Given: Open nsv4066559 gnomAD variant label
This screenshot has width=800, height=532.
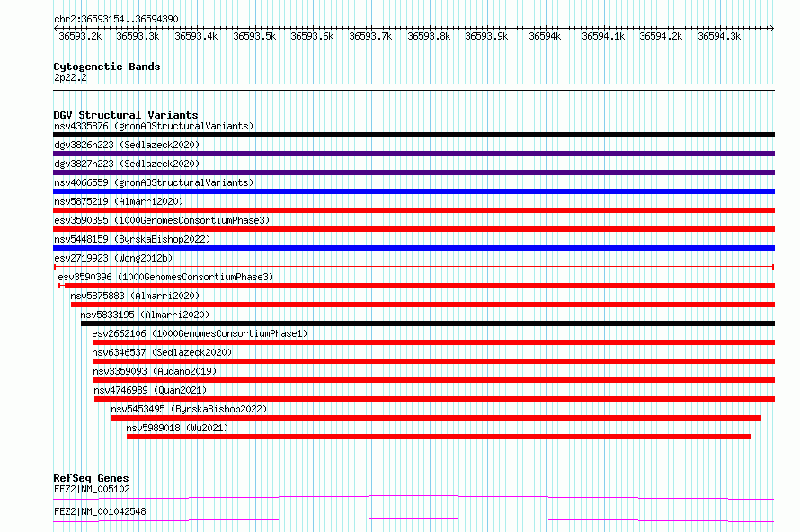Looking at the screenshot, I should tap(154, 182).
